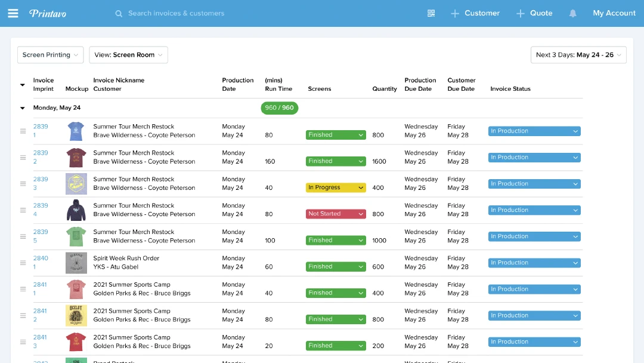The width and height of the screenshot is (644, 363).
Task: Change Screens status for 2839 imprint 1
Action: click(336, 135)
